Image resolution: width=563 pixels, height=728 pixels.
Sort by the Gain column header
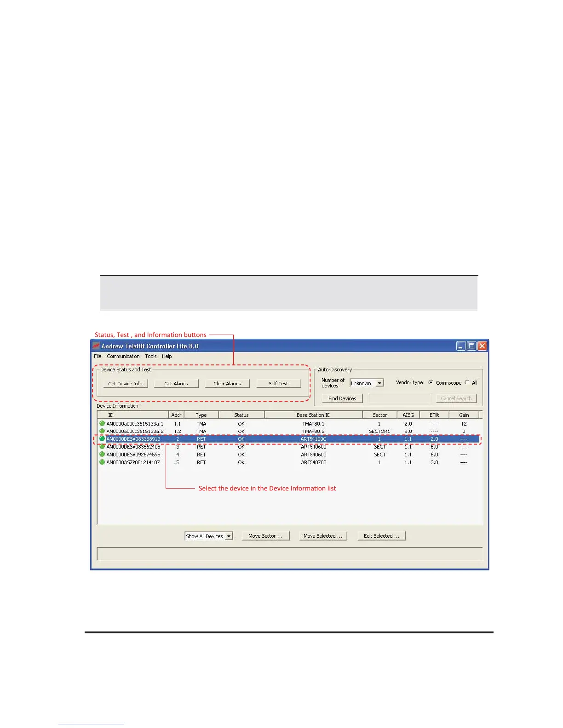pyautogui.click(x=464, y=415)
